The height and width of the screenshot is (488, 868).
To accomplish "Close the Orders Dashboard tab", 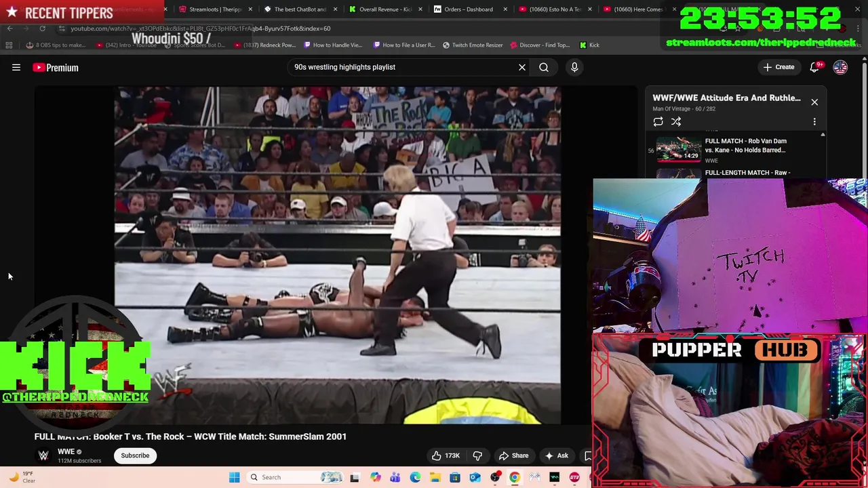I will coord(505,9).
